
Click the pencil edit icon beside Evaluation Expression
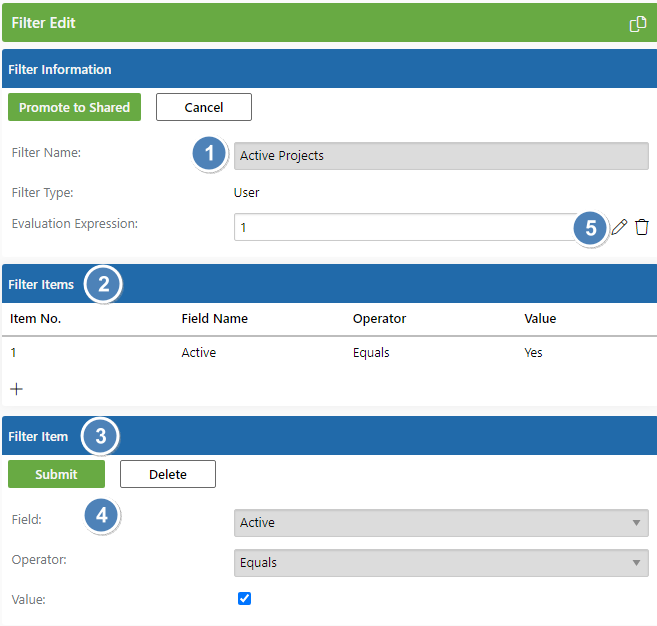[x=619, y=227]
